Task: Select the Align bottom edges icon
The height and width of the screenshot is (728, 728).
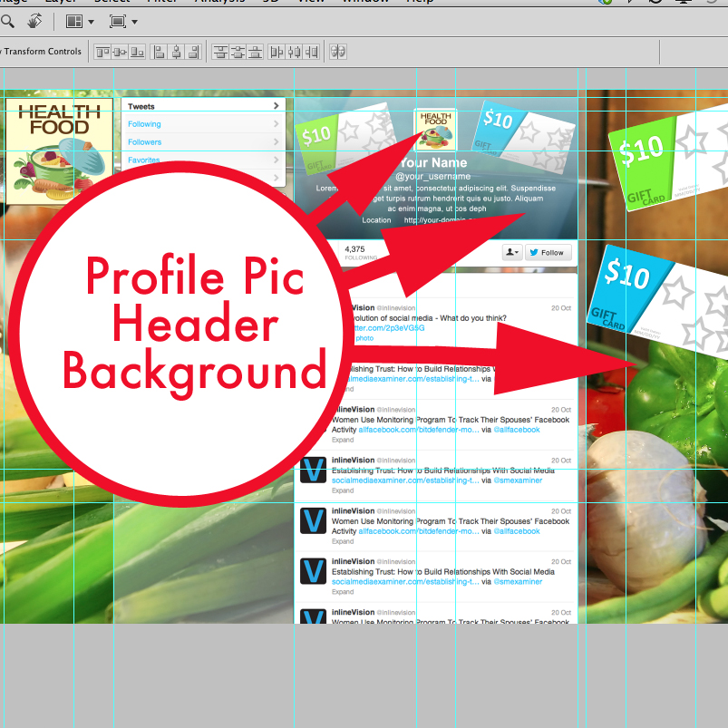Action: coord(137,52)
